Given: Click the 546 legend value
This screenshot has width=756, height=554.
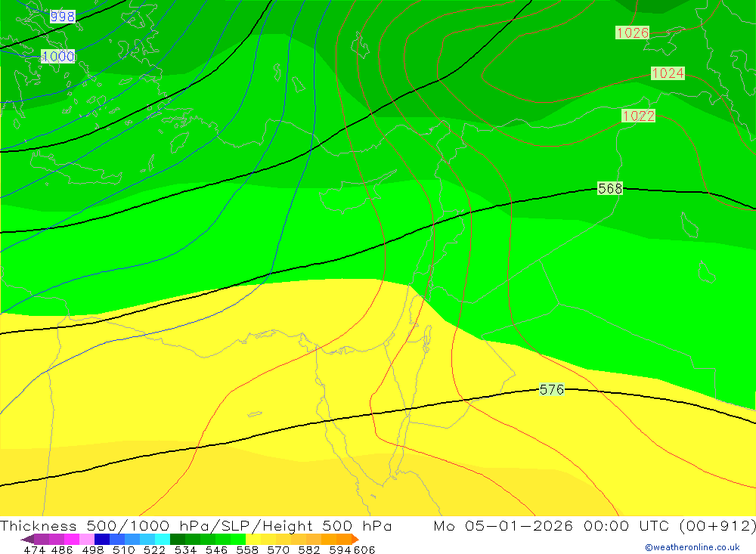Looking at the screenshot, I should tap(216, 549).
